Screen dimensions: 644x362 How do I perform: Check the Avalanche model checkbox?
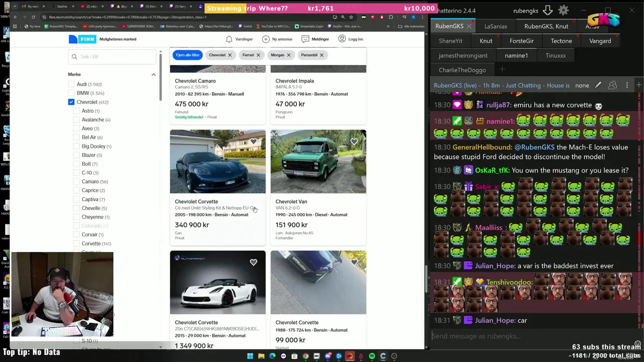(x=76, y=120)
